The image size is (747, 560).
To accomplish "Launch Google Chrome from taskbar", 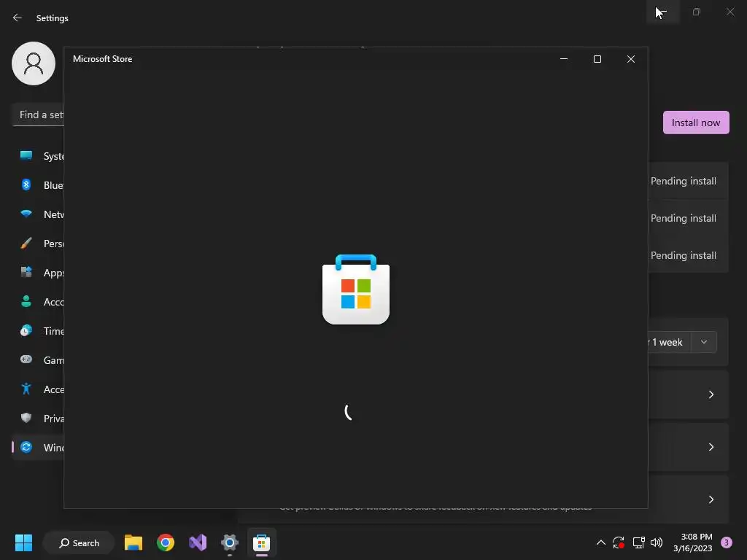I will click(x=166, y=542).
